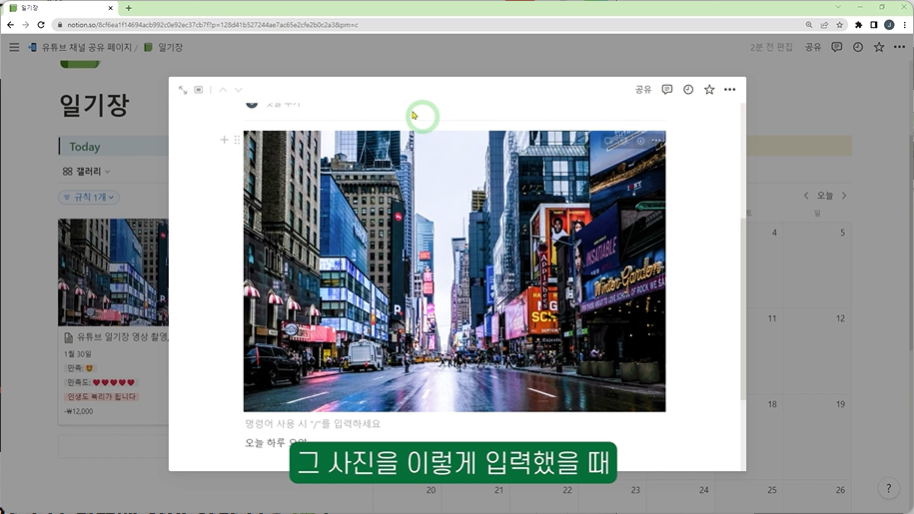Go to next page with down chevron
Image resolution: width=914 pixels, height=514 pixels.
coord(238,90)
